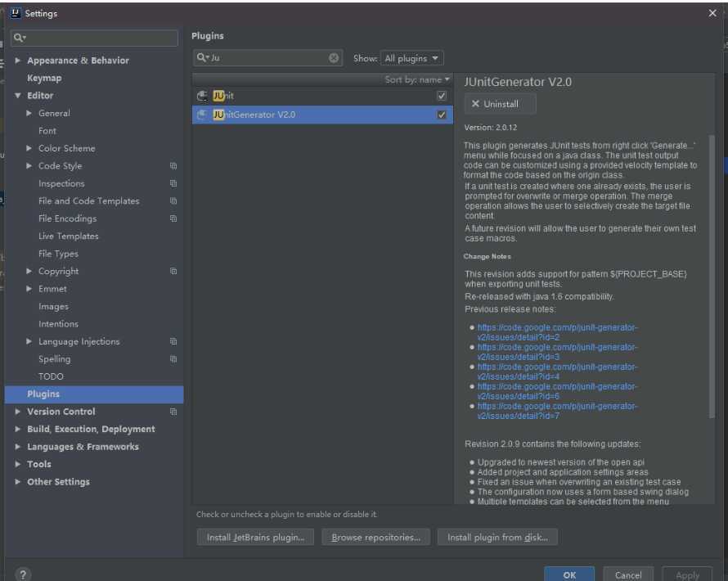Click the per-project icon beside Code Style
The width and height of the screenshot is (728, 581).
(x=173, y=166)
